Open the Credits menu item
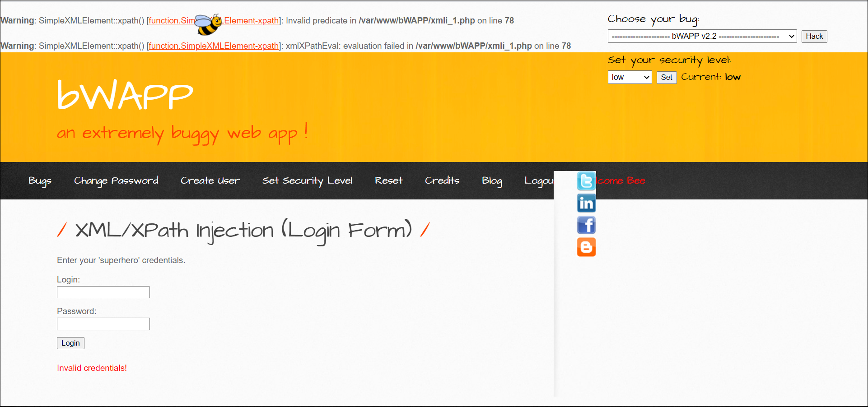 (x=442, y=180)
